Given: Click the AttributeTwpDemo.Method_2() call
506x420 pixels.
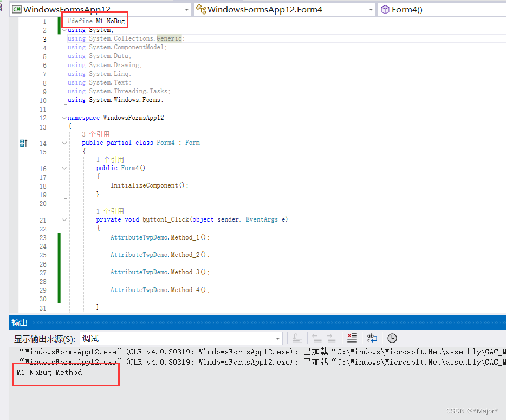Looking at the screenshot, I should click(160, 255).
